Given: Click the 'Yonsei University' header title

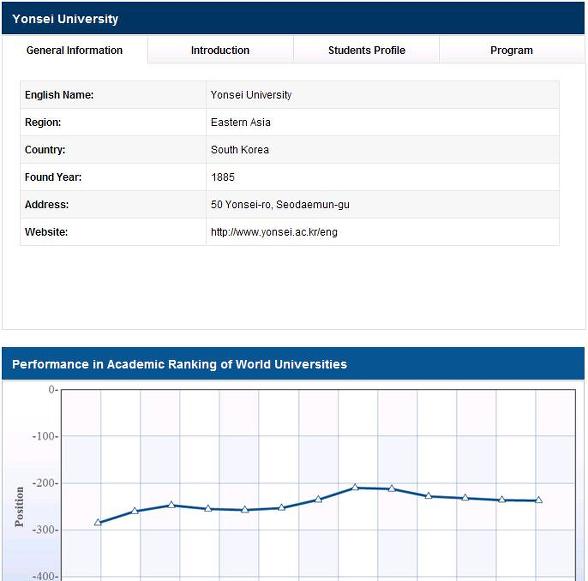Looking at the screenshot, I should pyautogui.click(x=65, y=19).
